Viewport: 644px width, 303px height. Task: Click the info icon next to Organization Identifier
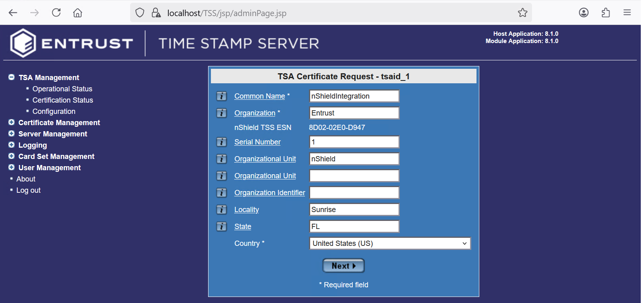pyautogui.click(x=221, y=193)
